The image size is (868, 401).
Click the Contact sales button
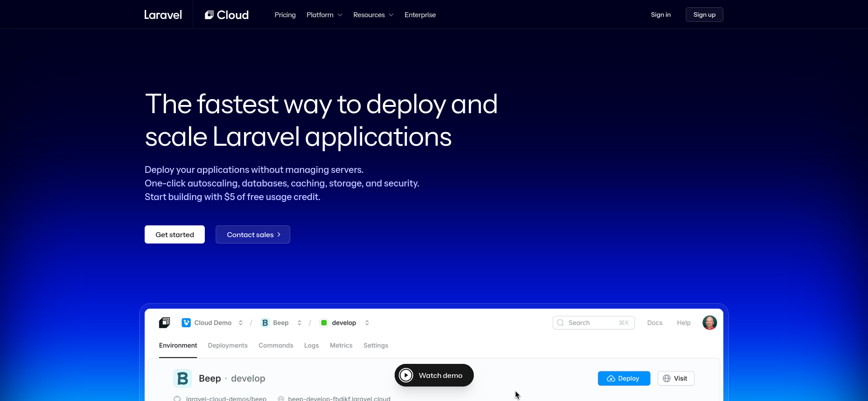253,234
